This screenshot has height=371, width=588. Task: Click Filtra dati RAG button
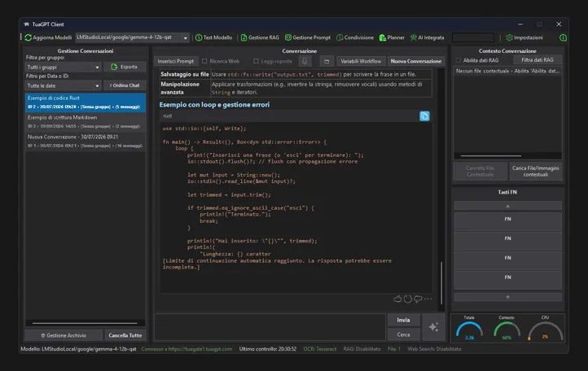point(537,60)
